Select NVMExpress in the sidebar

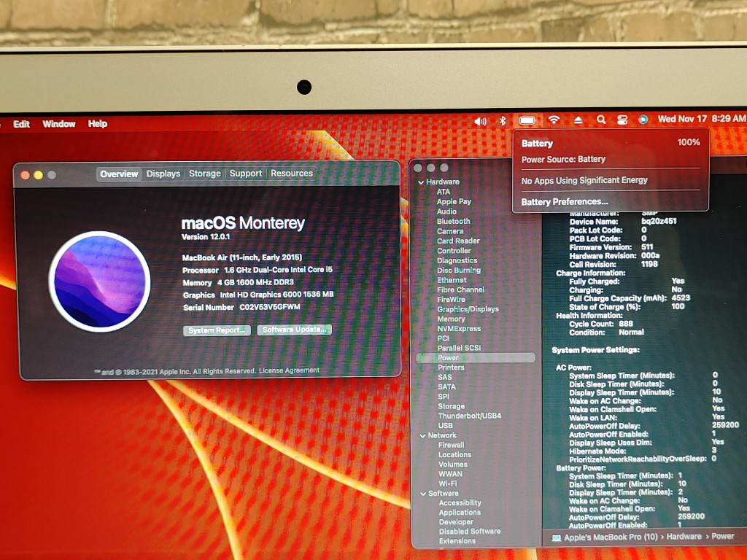[x=460, y=329]
